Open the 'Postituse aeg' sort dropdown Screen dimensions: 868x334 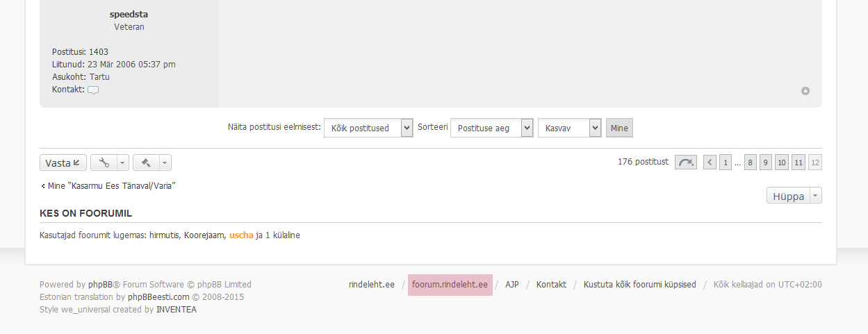(x=491, y=128)
